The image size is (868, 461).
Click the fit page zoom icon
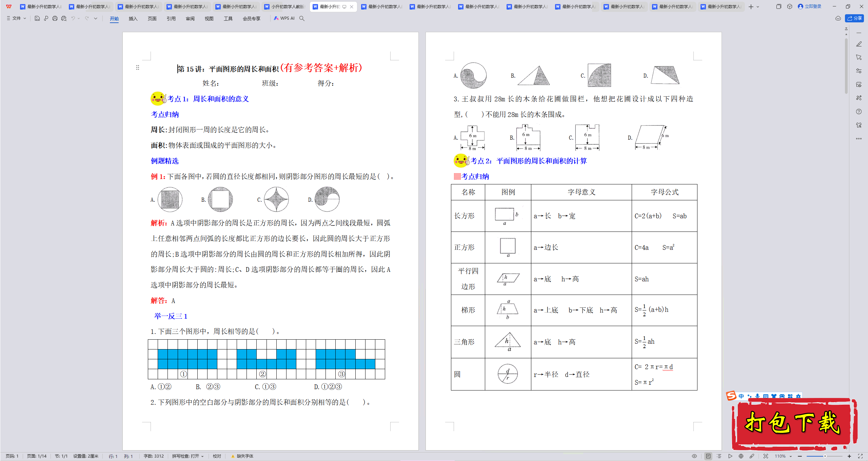766,456
